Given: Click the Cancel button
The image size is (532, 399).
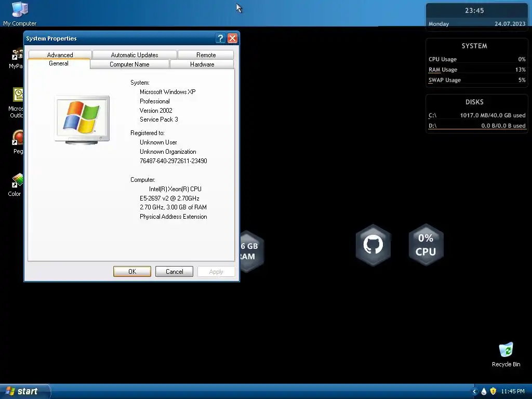Looking at the screenshot, I should pyautogui.click(x=175, y=271).
